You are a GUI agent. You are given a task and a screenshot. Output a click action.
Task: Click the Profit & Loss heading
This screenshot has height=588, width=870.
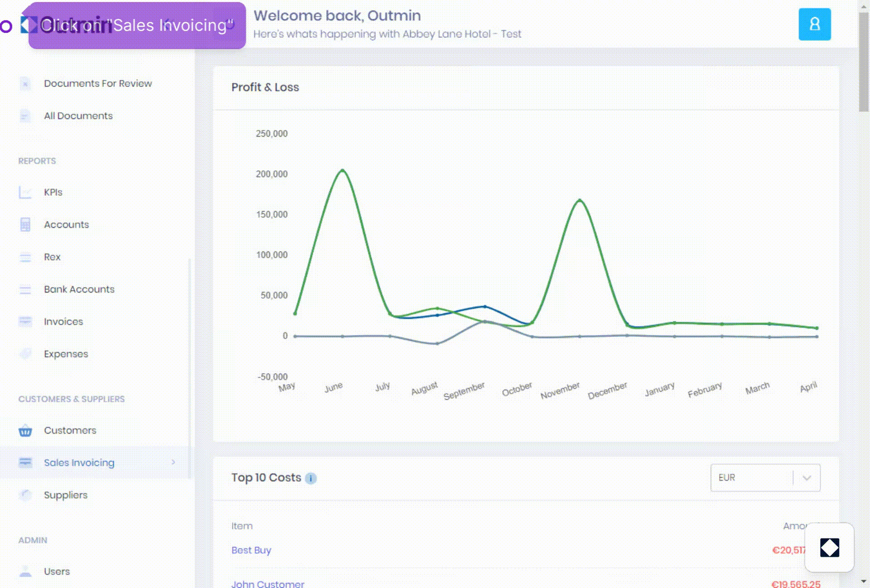(265, 87)
